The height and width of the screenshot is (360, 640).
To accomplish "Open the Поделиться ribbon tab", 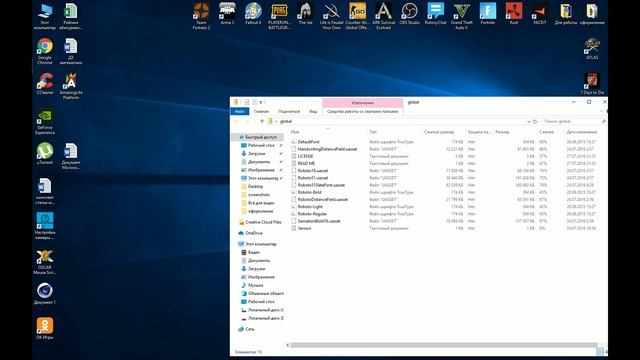I will (x=289, y=111).
